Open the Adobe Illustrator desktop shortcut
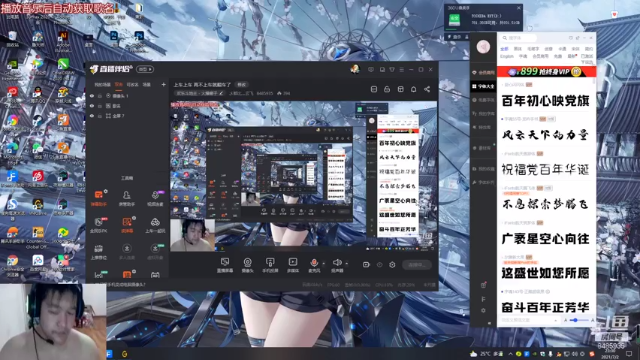This screenshot has width=640, height=360. tap(63, 42)
